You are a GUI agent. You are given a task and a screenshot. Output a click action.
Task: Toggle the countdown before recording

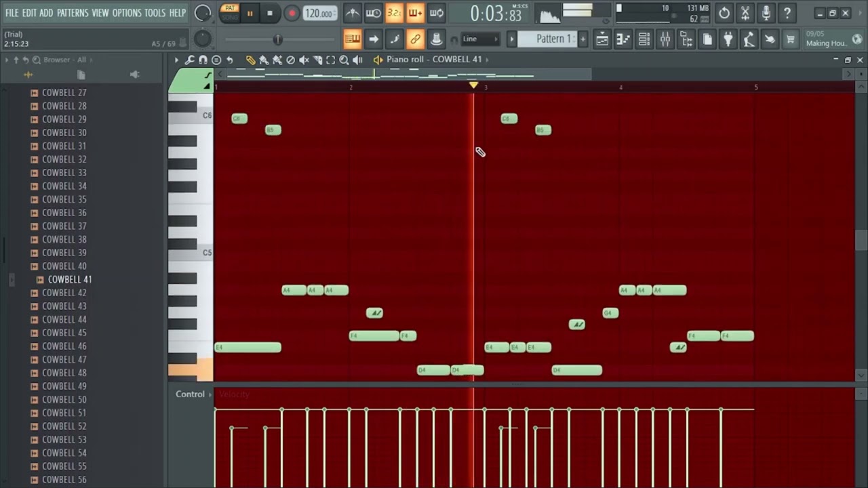[x=395, y=13]
